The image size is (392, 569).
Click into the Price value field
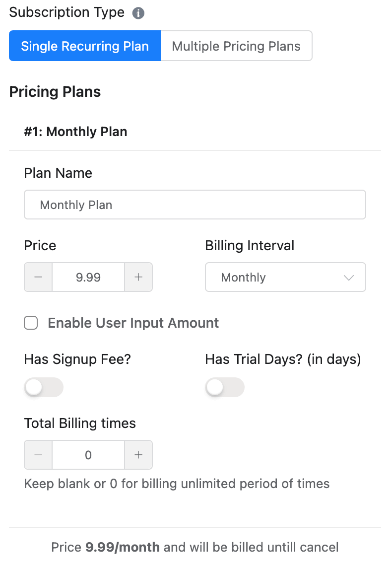coord(88,277)
